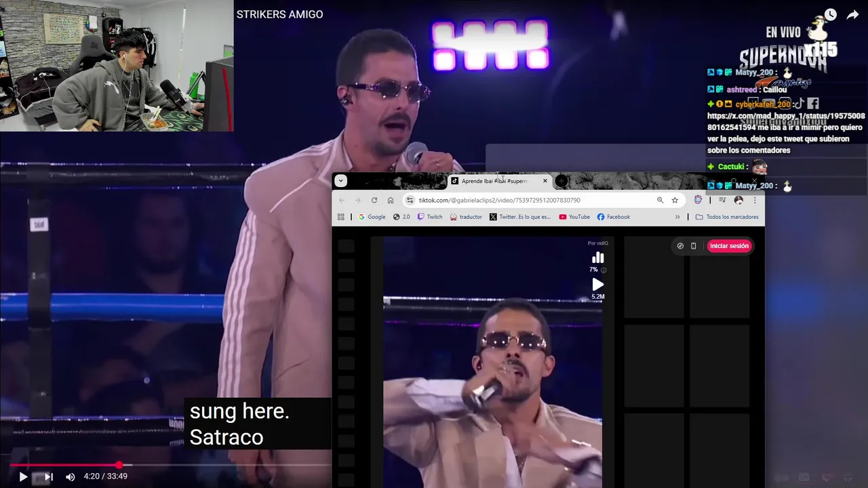Open the apps grid in bookmarks bar

point(341,217)
